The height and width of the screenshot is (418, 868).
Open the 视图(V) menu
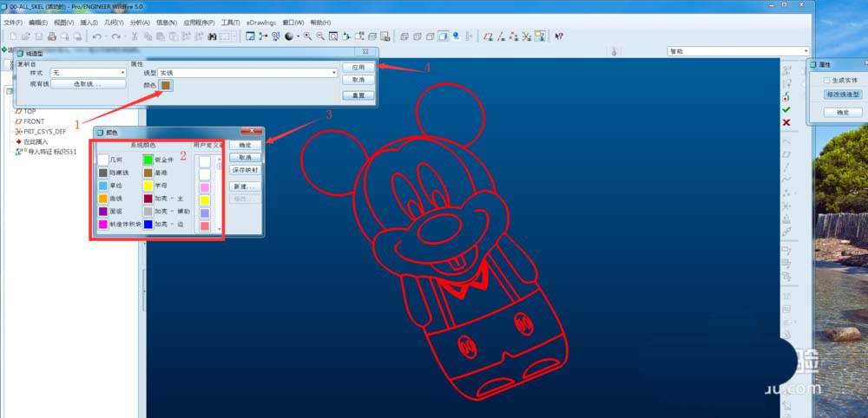[63, 23]
